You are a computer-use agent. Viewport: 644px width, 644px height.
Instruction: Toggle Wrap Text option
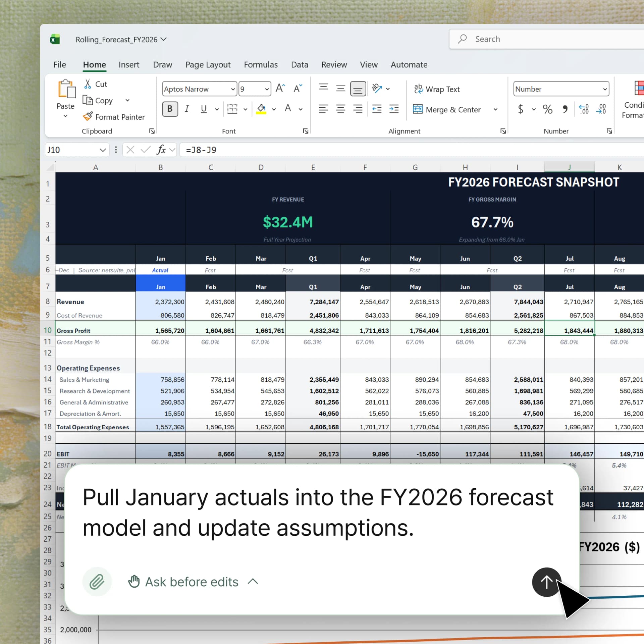tap(437, 89)
